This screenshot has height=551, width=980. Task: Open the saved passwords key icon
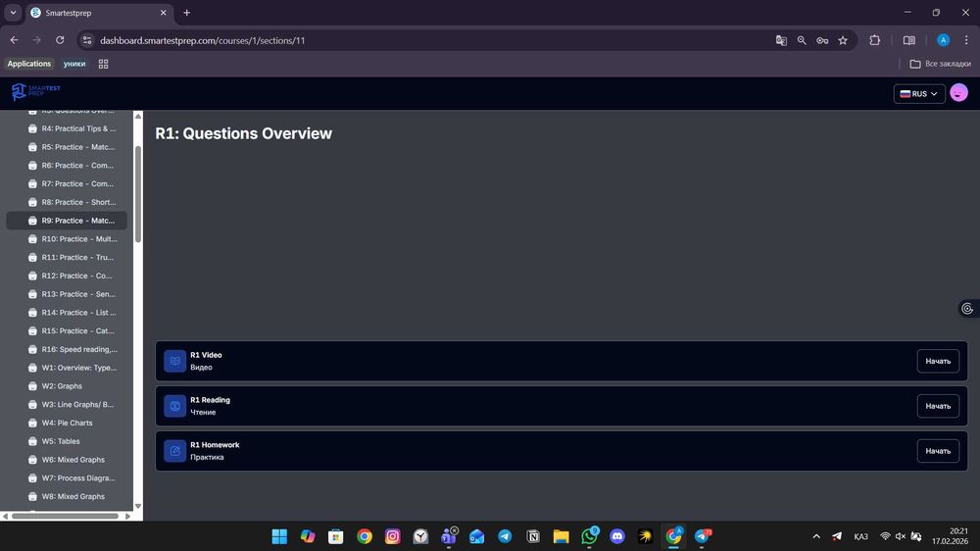822,40
